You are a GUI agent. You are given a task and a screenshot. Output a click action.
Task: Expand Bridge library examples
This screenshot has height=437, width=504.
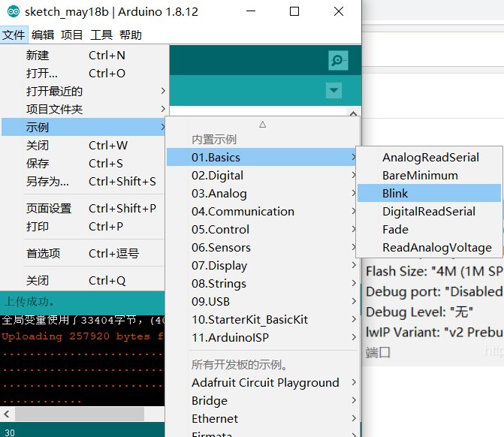click(261, 400)
